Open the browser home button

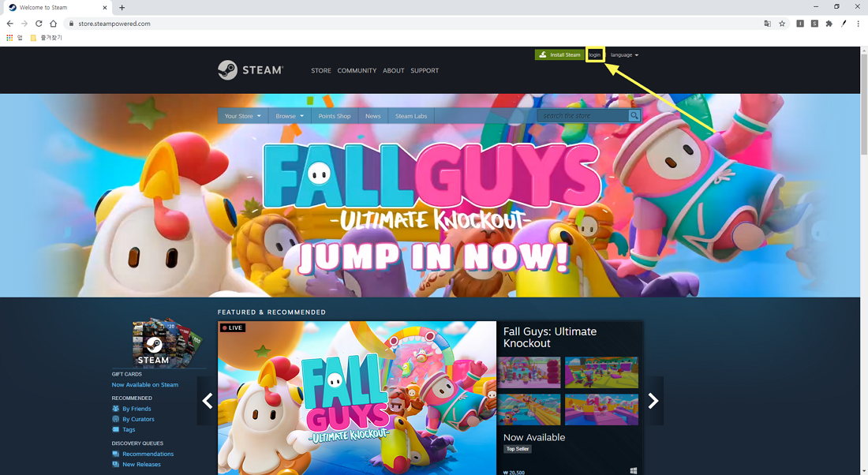53,24
